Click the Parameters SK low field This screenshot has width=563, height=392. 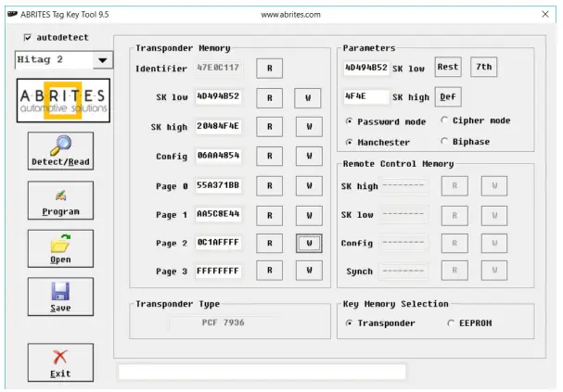[366, 68]
